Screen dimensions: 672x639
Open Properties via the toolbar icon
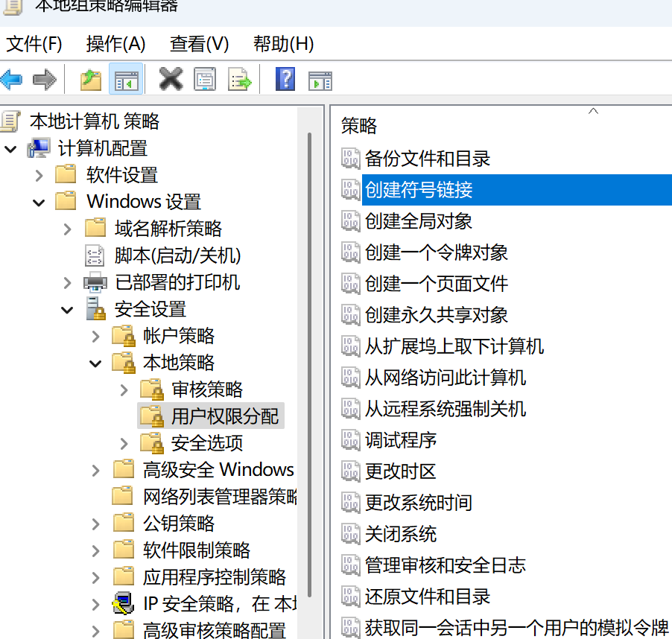pyautogui.click(x=205, y=79)
